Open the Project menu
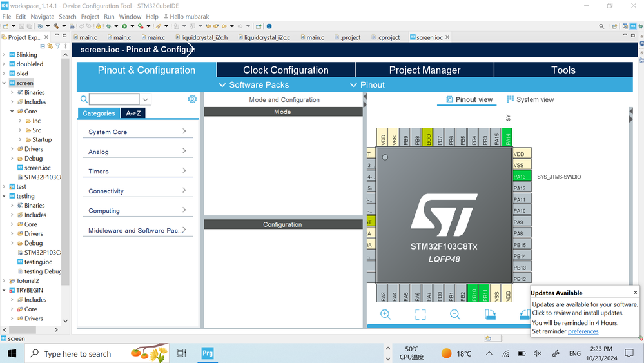644x363 pixels. click(x=90, y=16)
